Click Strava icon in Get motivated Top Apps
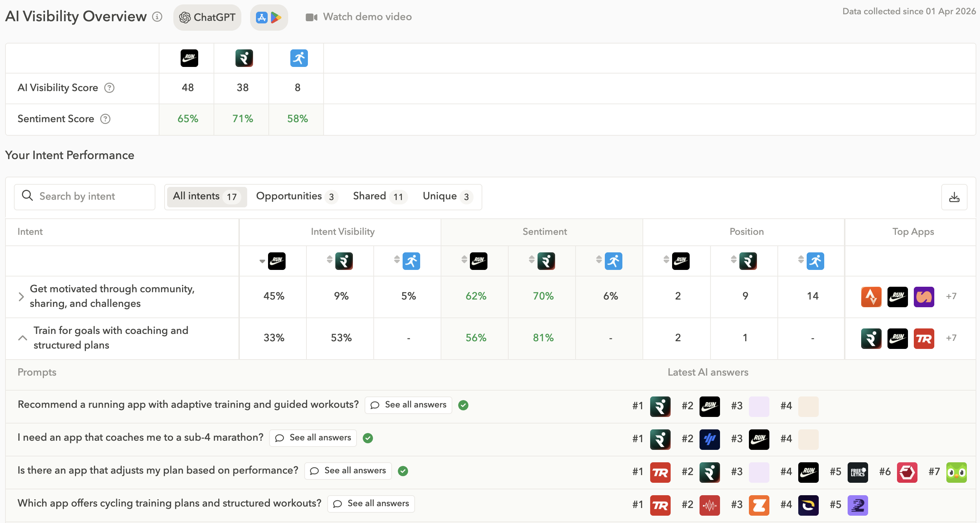 coord(871,297)
